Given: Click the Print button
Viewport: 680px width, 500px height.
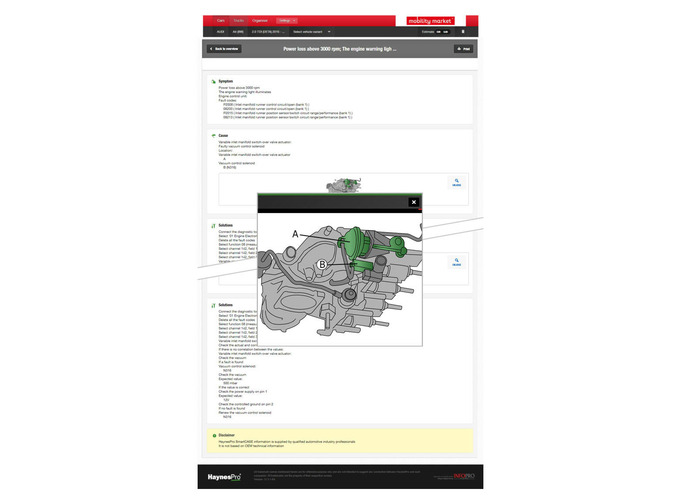Looking at the screenshot, I should click(462, 48).
